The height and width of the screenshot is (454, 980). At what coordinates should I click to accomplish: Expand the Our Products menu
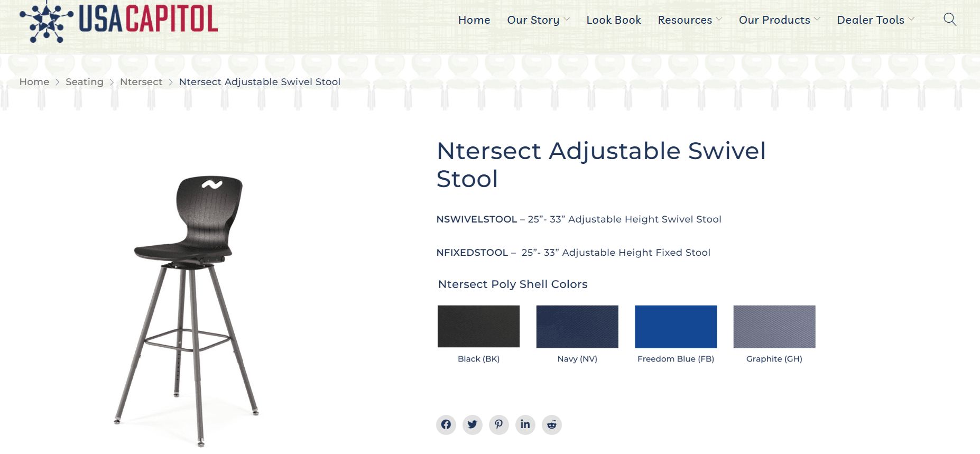point(779,20)
